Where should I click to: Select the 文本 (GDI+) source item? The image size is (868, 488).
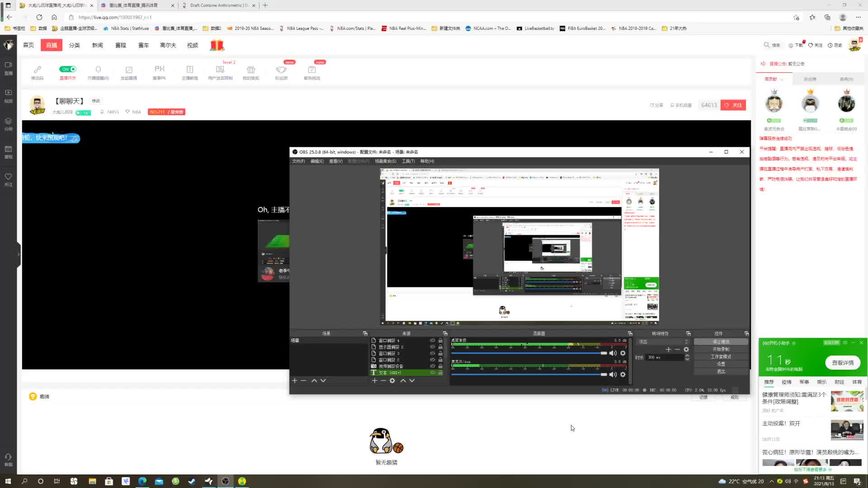[x=390, y=373]
